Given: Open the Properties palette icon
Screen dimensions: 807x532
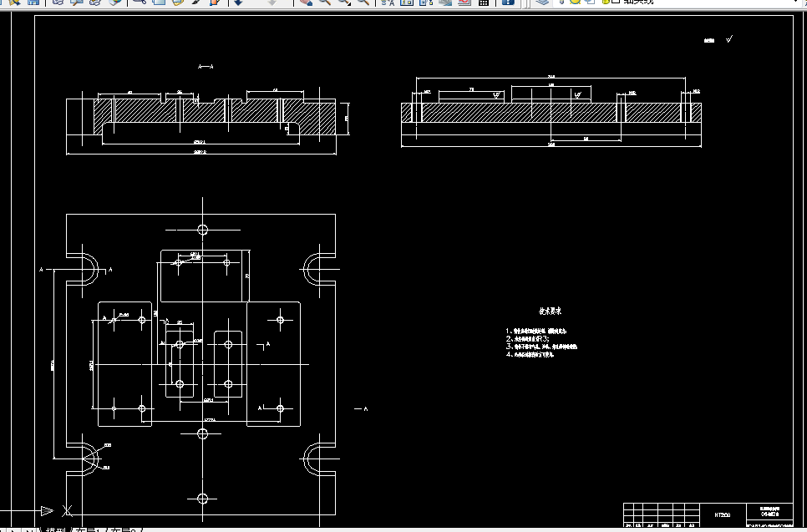Looking at the screenshot, I should [x=388, y=2].
